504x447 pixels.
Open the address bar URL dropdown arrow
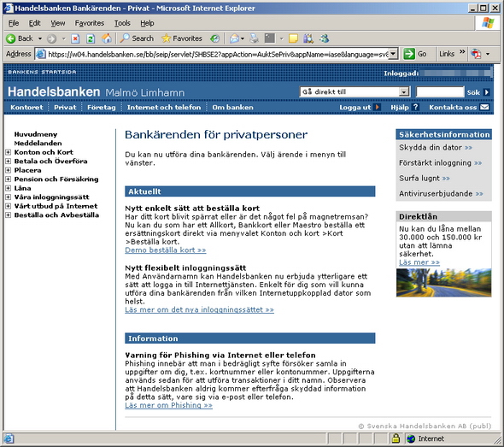394,54
